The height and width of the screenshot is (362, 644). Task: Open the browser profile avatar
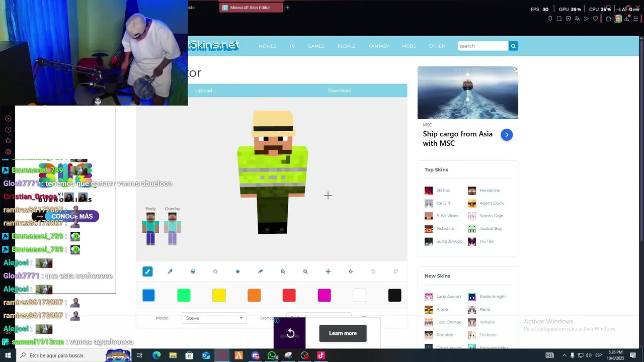[x=618, y=19]
